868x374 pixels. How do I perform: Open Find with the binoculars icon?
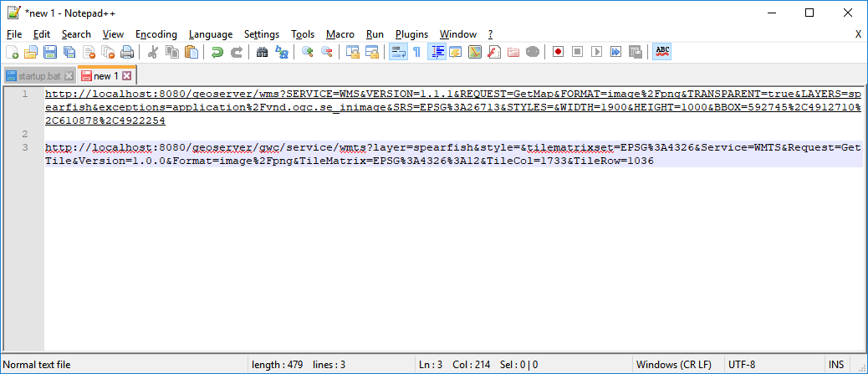pyautogui.click(x=263, y=52)
